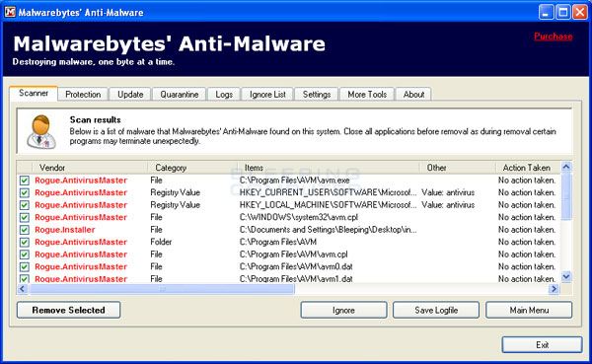Close the Malwarebytes window

pyautogui.click(x=580, y=12)
